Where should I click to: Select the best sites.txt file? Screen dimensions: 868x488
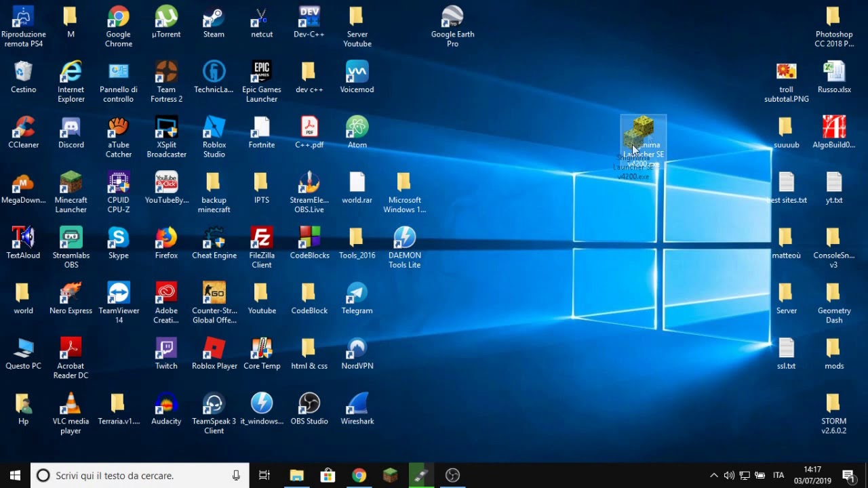point(787,188)
